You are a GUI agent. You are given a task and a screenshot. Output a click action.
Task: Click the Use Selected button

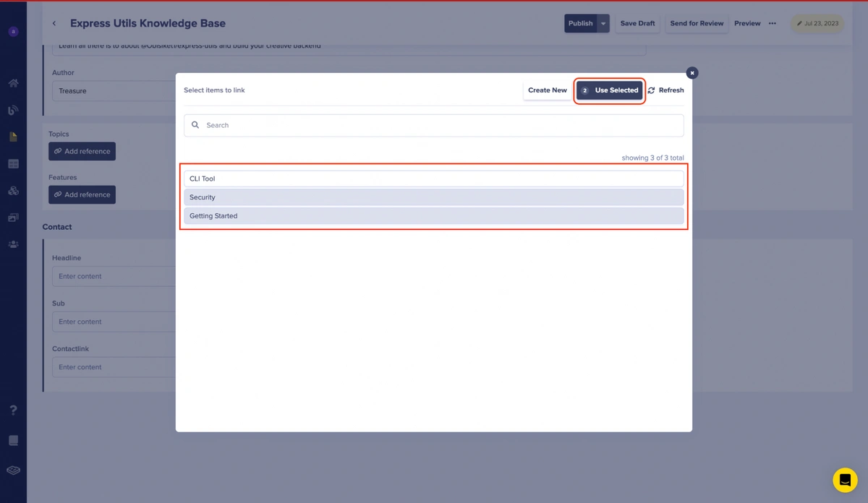pos(610,90)
